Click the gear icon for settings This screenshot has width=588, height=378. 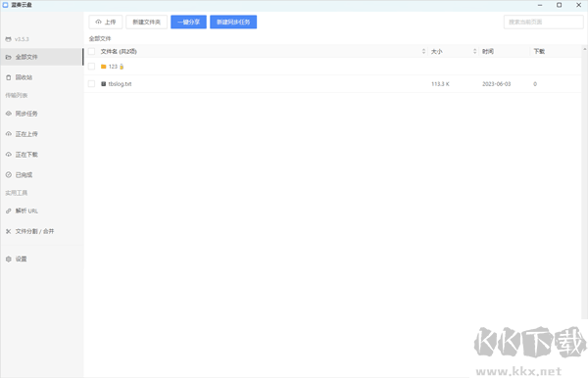pyautogui.click(x=8, y=259)
